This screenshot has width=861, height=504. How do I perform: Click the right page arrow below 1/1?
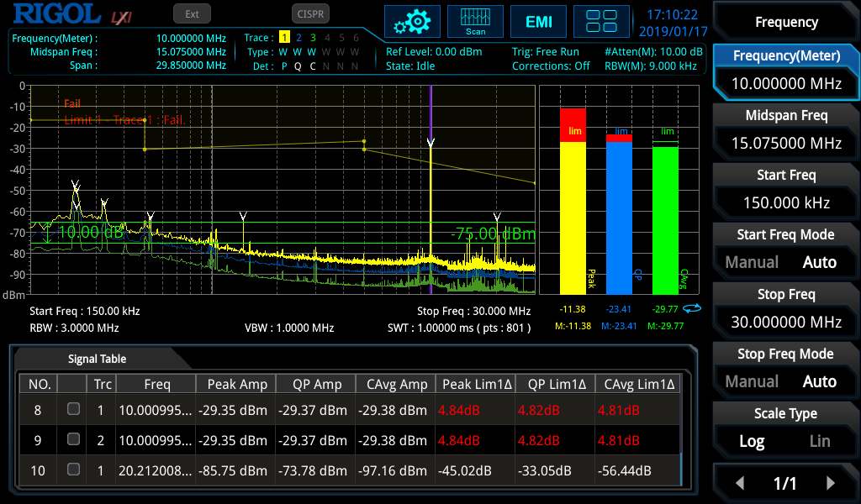(832, 483)
